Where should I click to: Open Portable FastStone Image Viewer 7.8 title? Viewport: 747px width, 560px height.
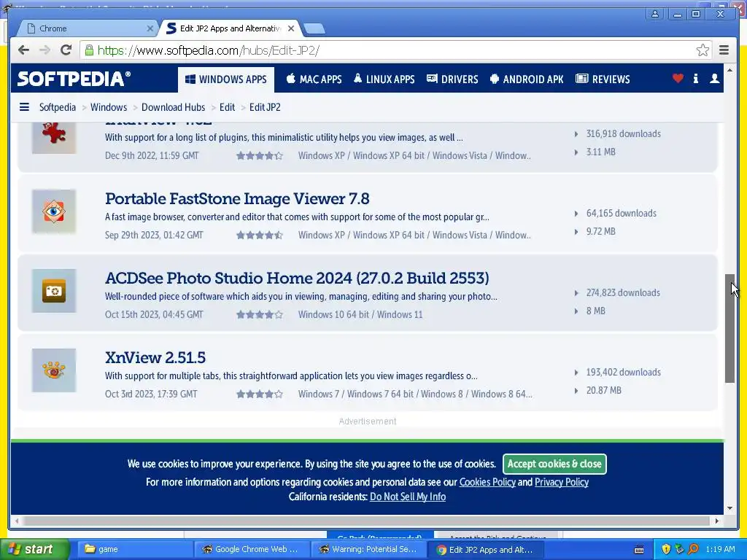237,198
